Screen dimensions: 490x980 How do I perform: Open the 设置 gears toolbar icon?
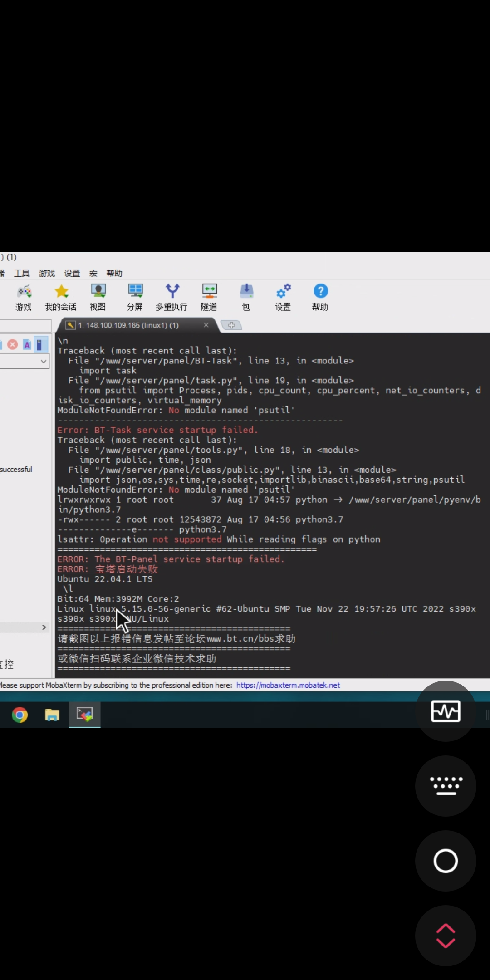coord(283,298)
